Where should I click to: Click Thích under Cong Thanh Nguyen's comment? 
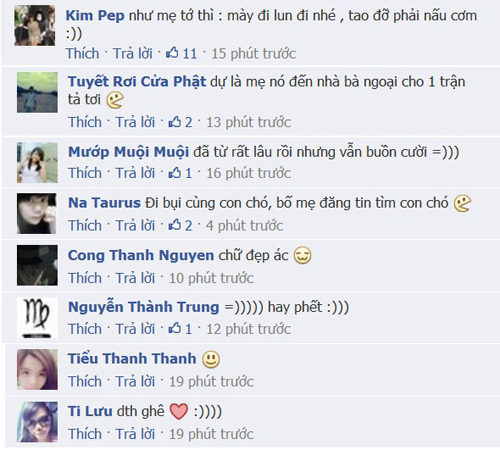pos(85,278)
